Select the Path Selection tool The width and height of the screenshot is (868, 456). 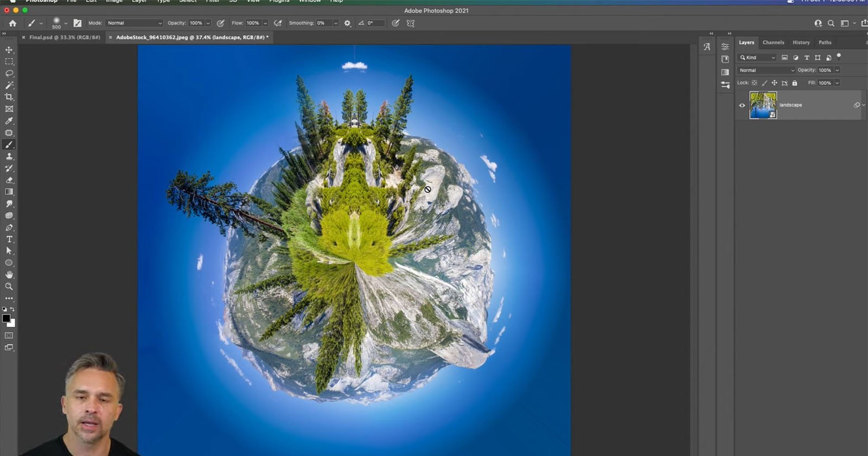point(9,251)
